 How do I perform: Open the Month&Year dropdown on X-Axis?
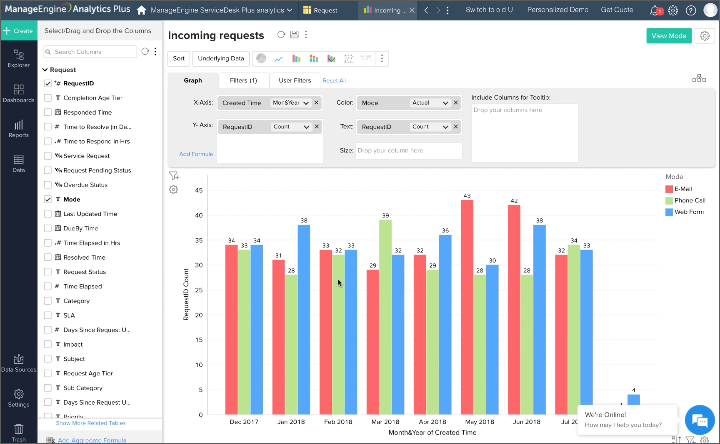pos(290,102)
